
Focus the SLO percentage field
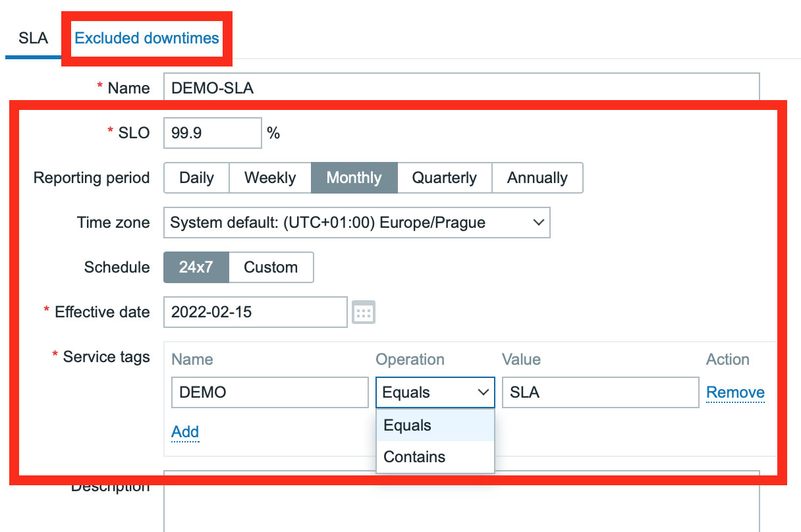(212, 133)
